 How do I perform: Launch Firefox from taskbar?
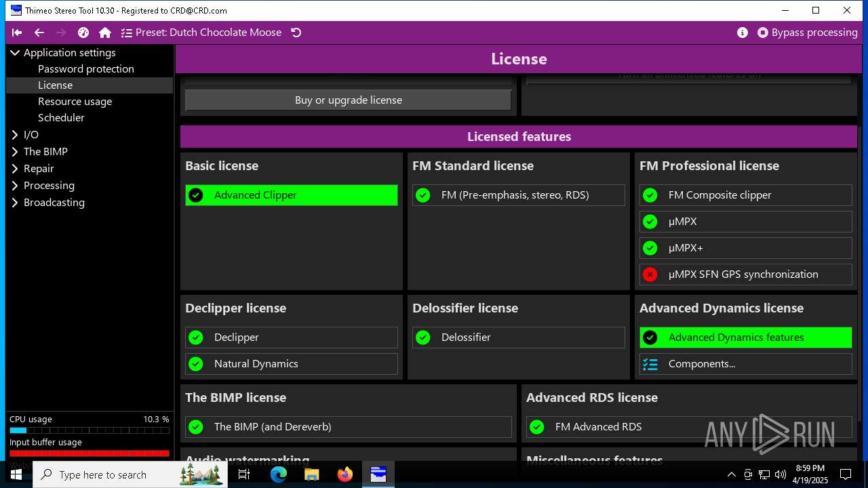coord(345,474)
